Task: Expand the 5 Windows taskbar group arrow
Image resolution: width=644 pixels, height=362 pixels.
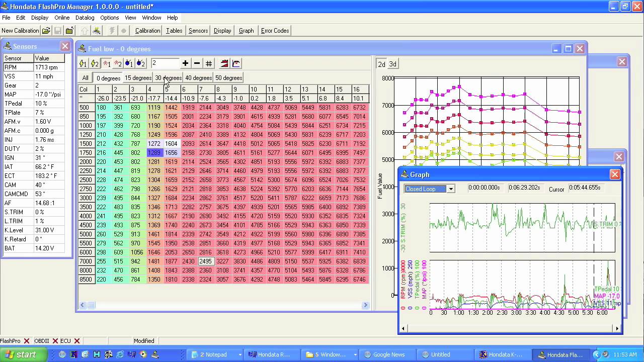Action: click(x=355, y=354)
